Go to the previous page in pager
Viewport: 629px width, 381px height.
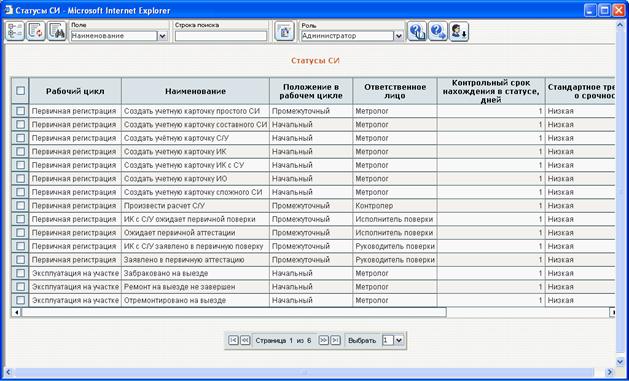245,340
